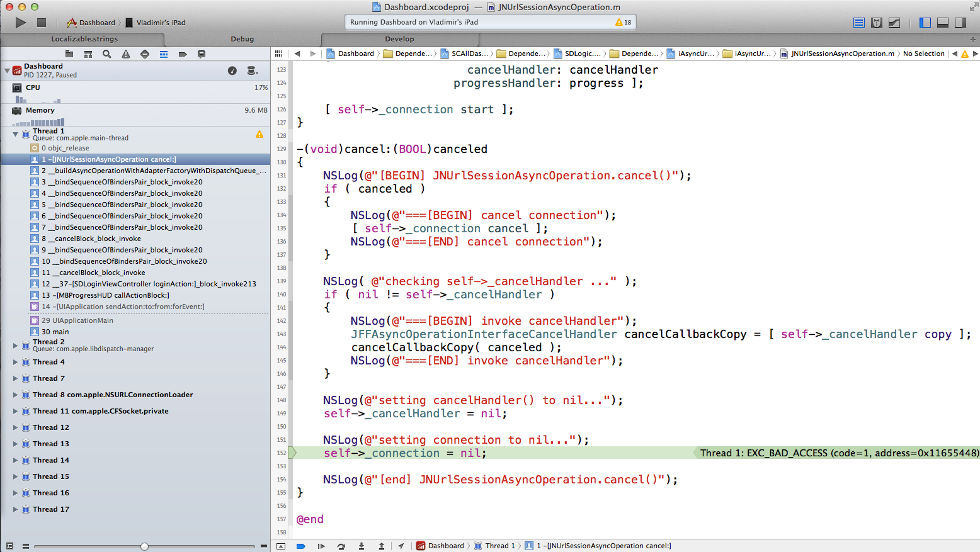Image resolution: width=980 pixels, height=552 pixels.
Task: Expand Thread 7 disclosure triangle
Action: coord(16,378)
